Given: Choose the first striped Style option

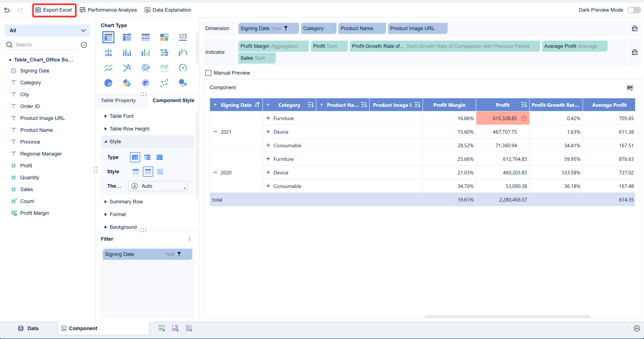Looking at the screenshot, I should [x=135, y=172].
